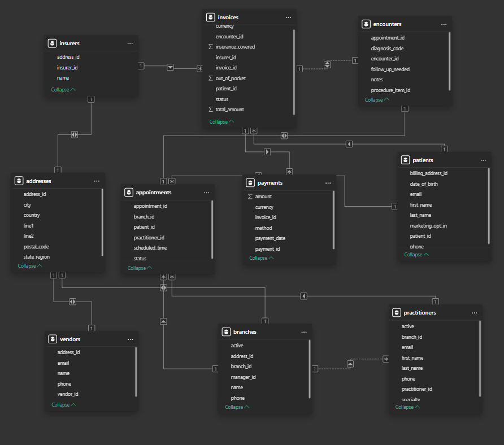Click the invoices table database icon
This screenshot has width=504, height=445.
click(x=210, y=18)
